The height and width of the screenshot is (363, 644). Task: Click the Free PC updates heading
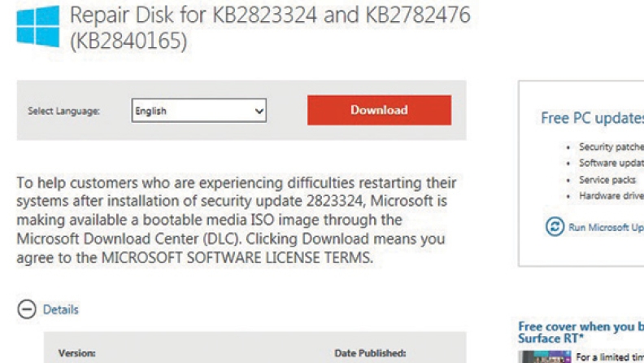592,118
